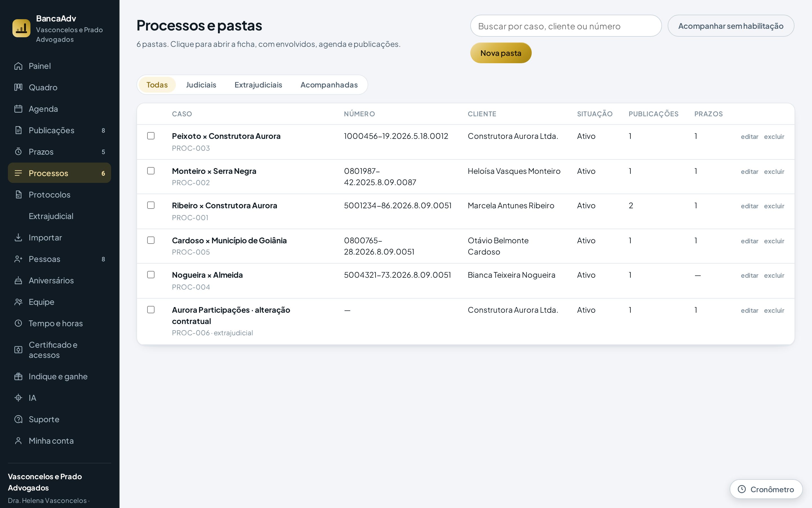The image size is (812, 508).
Task: Click the Equipe group icon
Action: tap(18, 302)
